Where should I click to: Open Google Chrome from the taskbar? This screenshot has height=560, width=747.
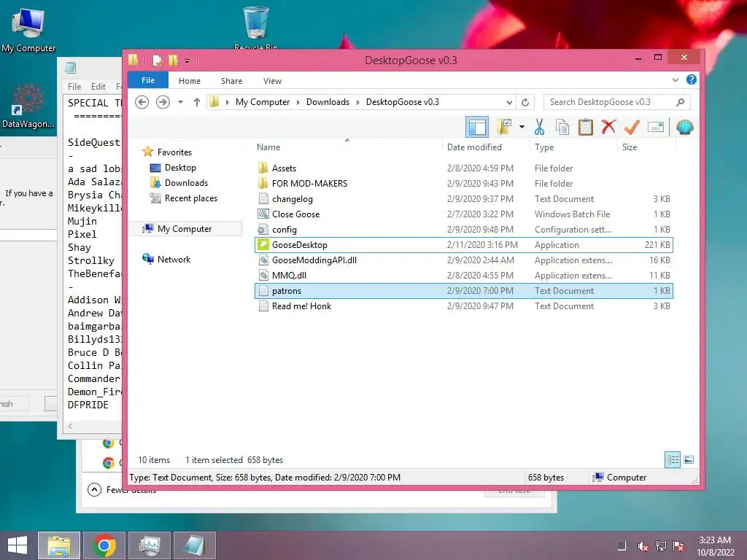(104, 545)
